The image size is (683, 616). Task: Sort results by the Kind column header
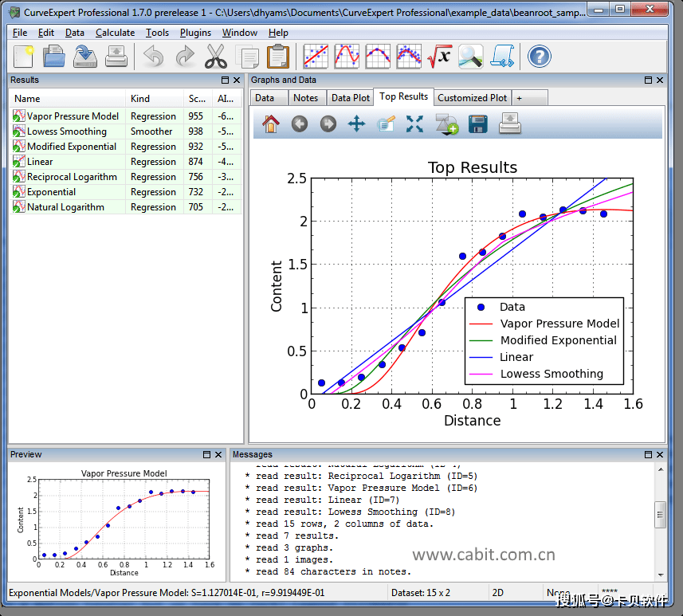(140, 99)
